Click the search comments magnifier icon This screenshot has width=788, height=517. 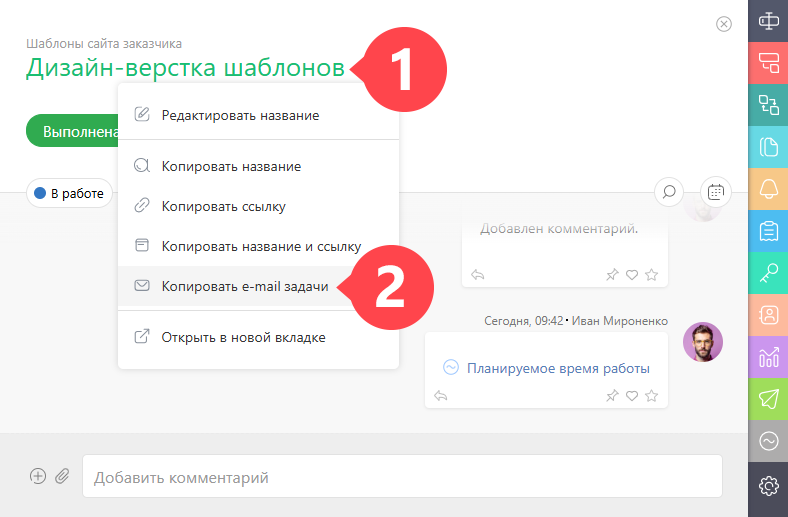pyautogui.click(x=669, y=192)
